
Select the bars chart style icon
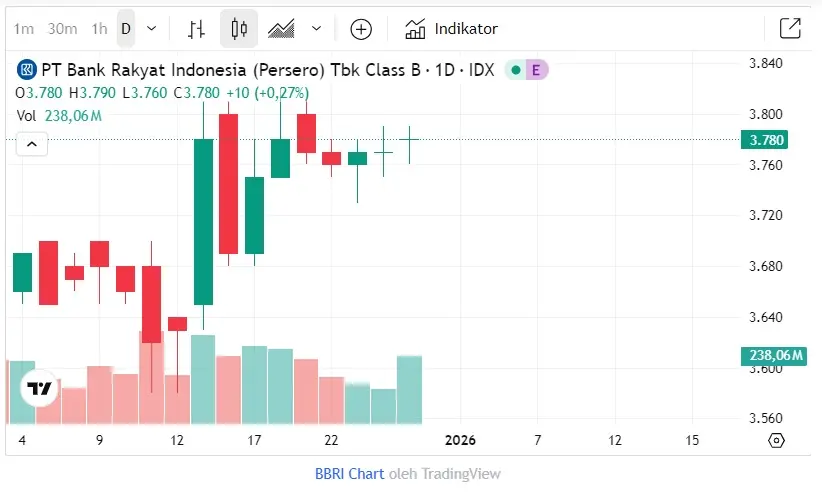tap(197, 29)
